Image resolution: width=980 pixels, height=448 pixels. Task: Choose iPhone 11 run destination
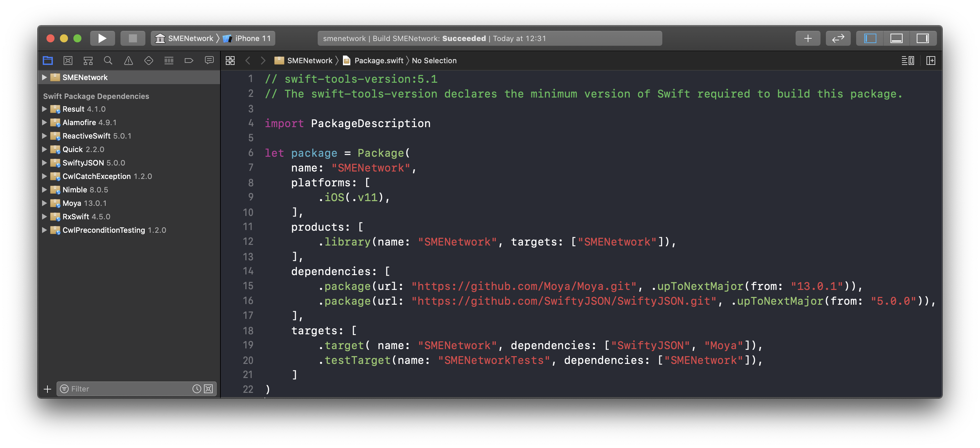coord(248,38)
